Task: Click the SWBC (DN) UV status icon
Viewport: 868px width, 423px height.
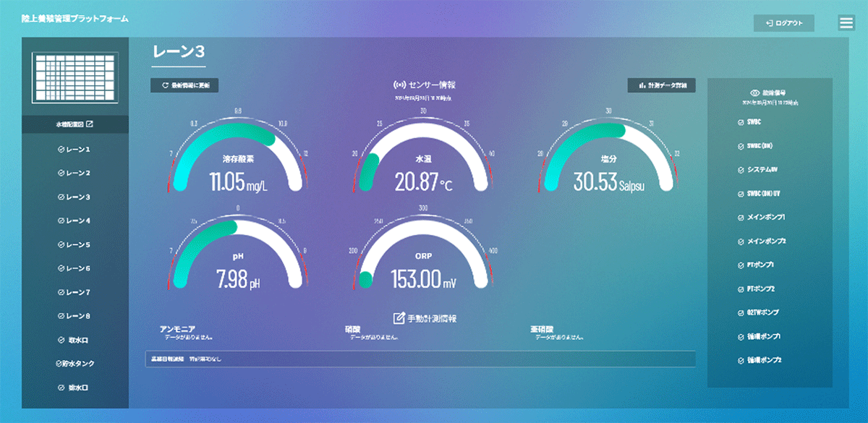Action: (x=741, y=193)
